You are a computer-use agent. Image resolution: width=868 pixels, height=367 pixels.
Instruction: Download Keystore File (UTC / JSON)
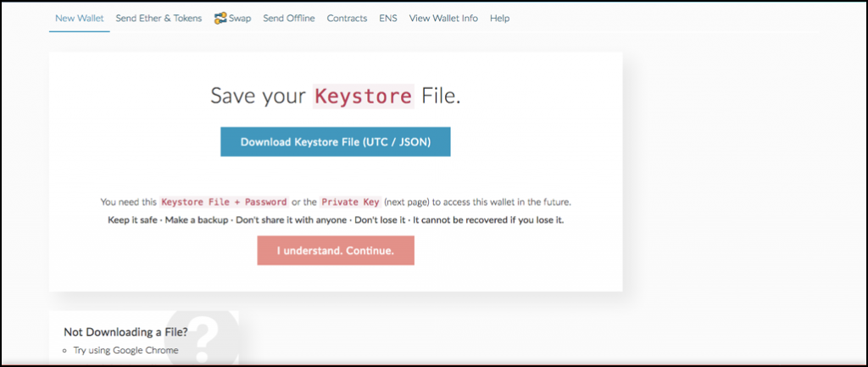(336, 142)
